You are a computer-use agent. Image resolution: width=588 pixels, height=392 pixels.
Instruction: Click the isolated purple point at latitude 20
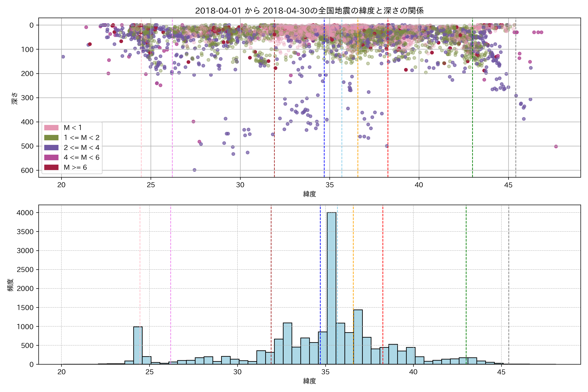pos(63,57)
